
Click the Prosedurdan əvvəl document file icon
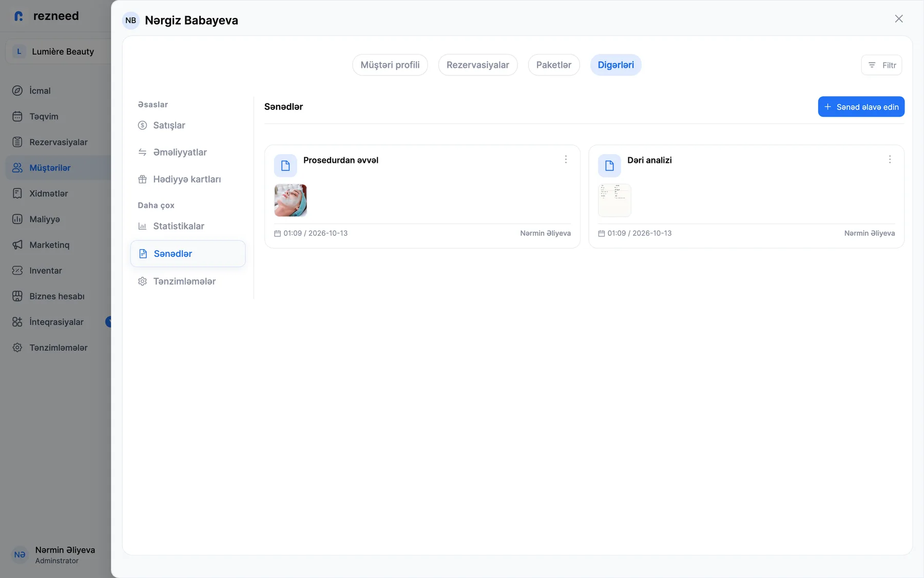click(x=285, y=165)
